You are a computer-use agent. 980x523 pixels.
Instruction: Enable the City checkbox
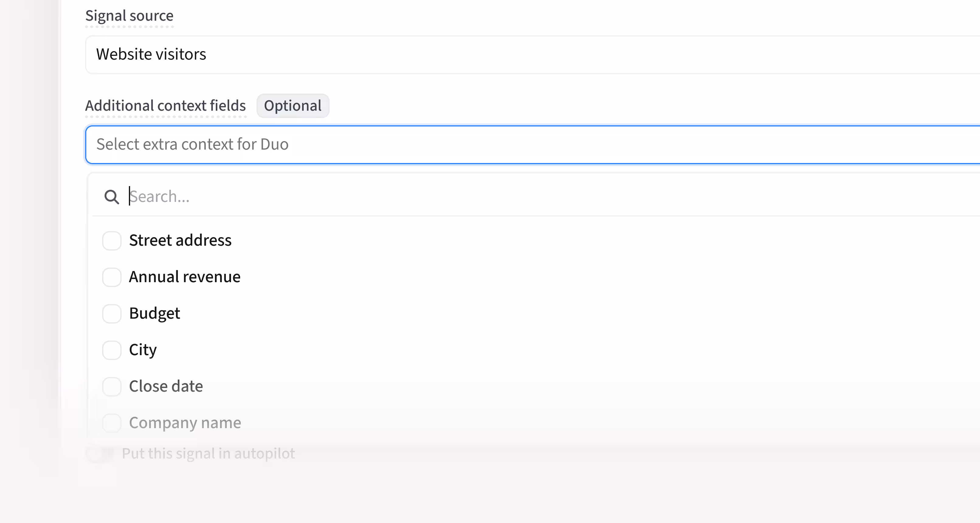click(x=112, y=350)
